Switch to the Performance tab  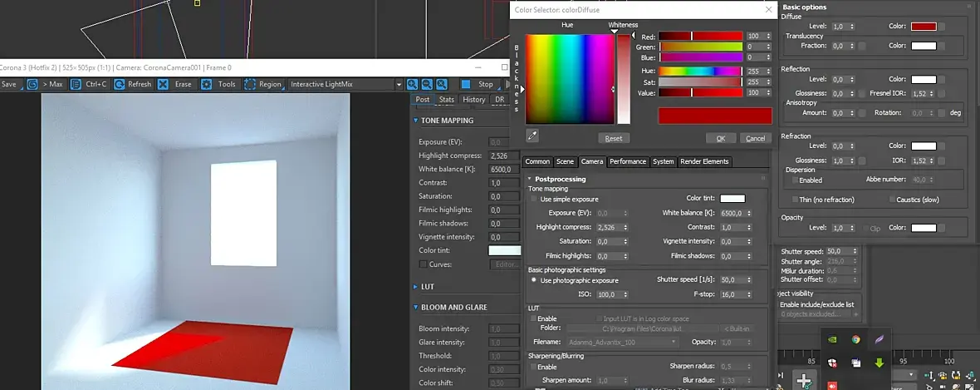pos(628,161)
